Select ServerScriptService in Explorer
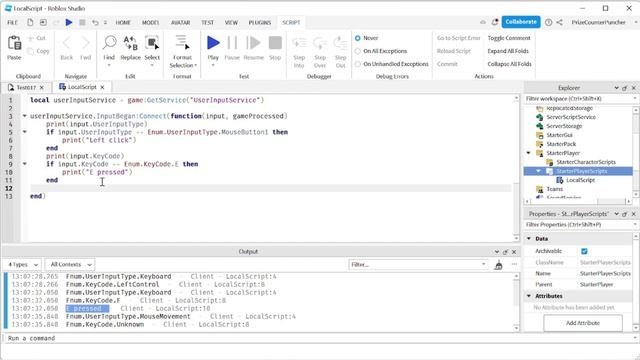The height and width of the screenshot is (360, 640). click(x=571, y=117)
